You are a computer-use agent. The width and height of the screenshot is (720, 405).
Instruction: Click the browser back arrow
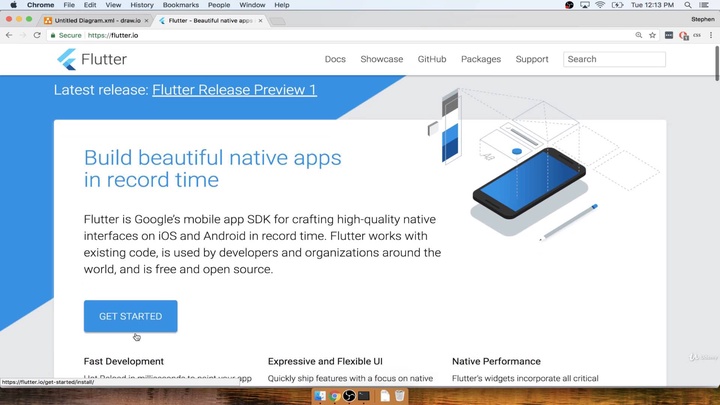point(10,35)
